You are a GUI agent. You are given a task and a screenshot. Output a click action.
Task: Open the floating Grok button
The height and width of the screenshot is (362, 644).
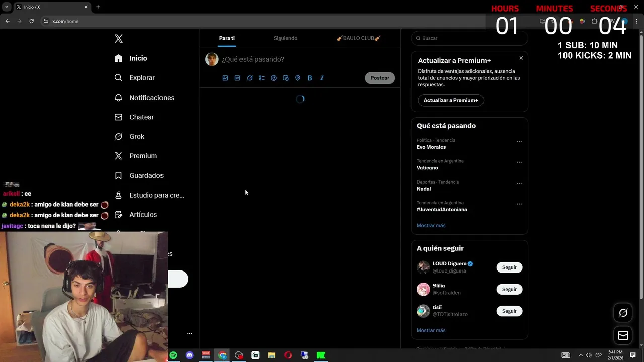(x=623, y=313)
